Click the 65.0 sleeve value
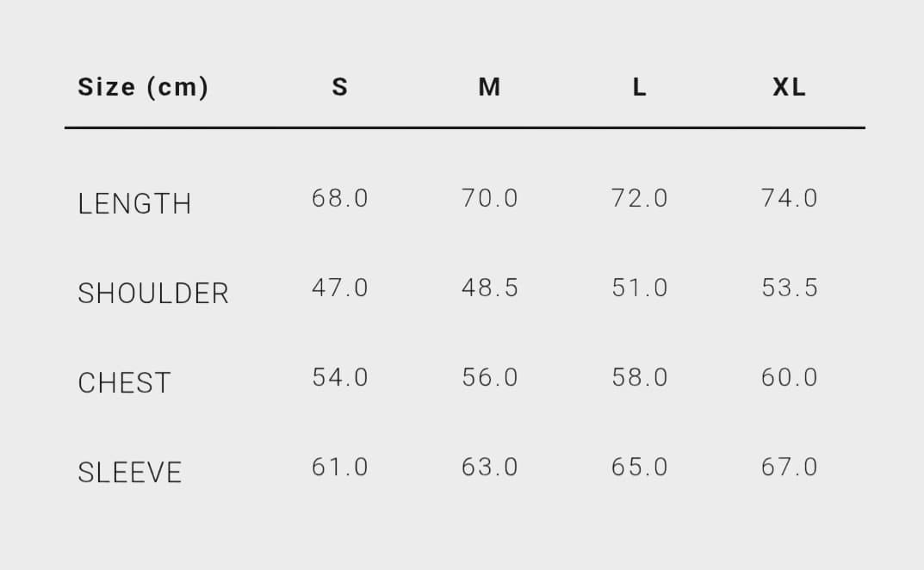924x570 pixels. [640, 467]
